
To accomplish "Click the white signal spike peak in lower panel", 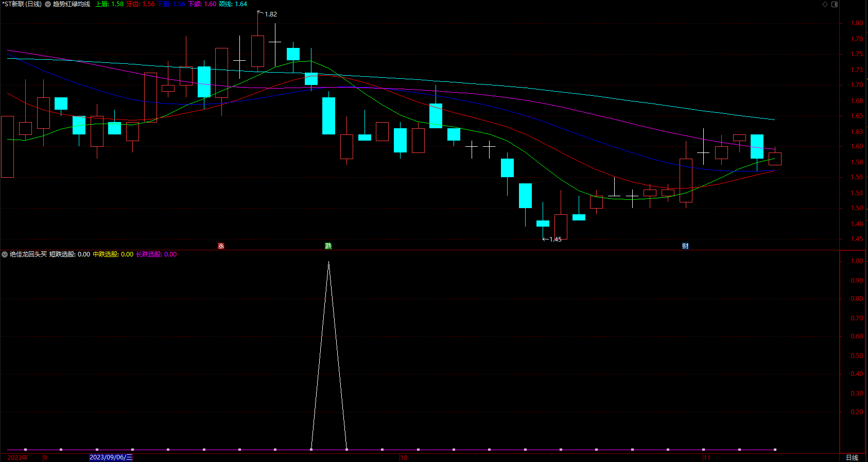I will (x=328, y=263).
